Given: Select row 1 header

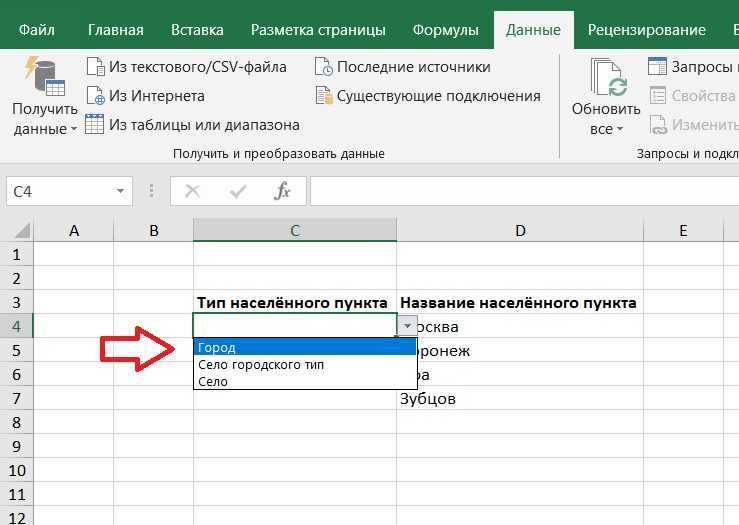Looking at the screenshot, I should tap(16, 254).
